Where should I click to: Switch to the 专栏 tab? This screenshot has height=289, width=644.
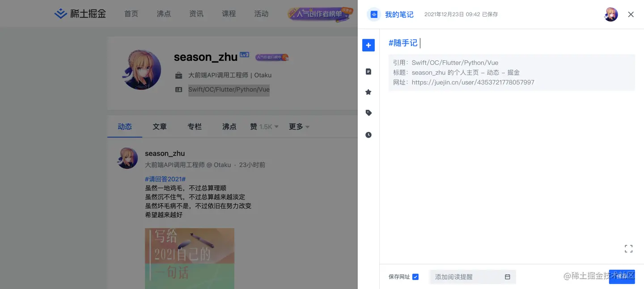click(195, 127)
